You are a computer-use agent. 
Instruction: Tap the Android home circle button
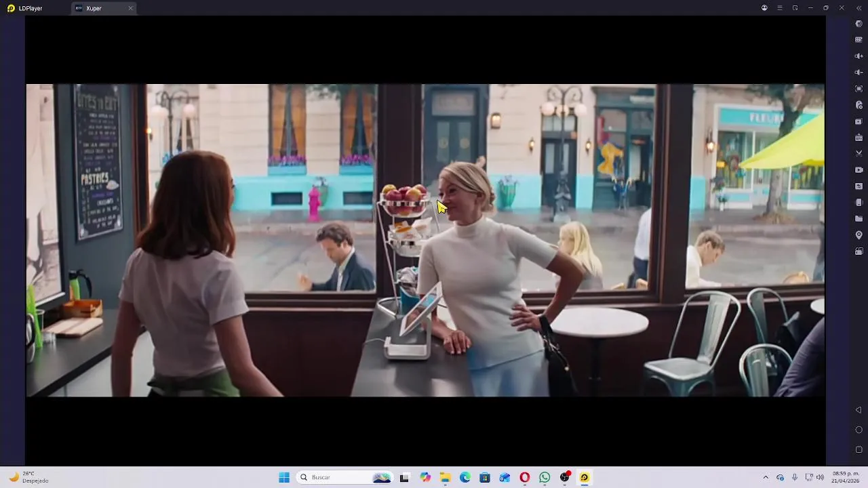click(859, 430)
